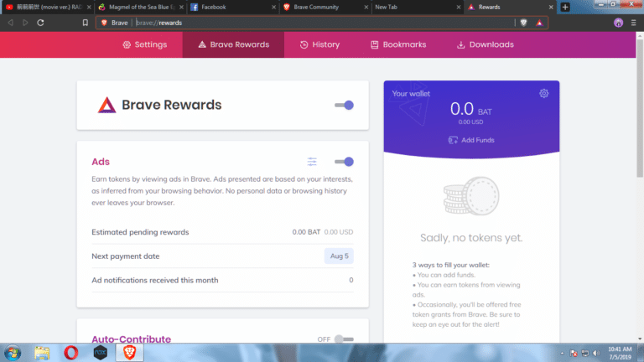644x362 pixels.
Task: Close the Brave Community tab
Action: [x=366, y=7]
